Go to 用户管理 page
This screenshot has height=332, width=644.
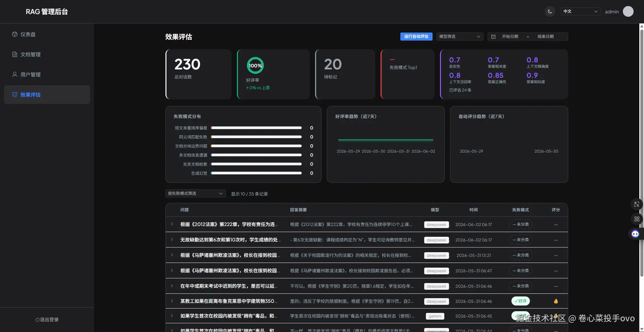[47, 74]
